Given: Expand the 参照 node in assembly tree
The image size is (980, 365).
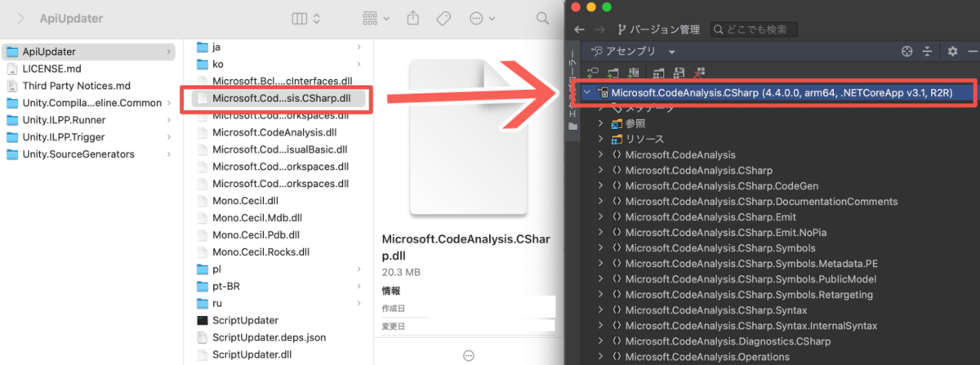Looking at the screenshot, I should click(x=602, y=124).
